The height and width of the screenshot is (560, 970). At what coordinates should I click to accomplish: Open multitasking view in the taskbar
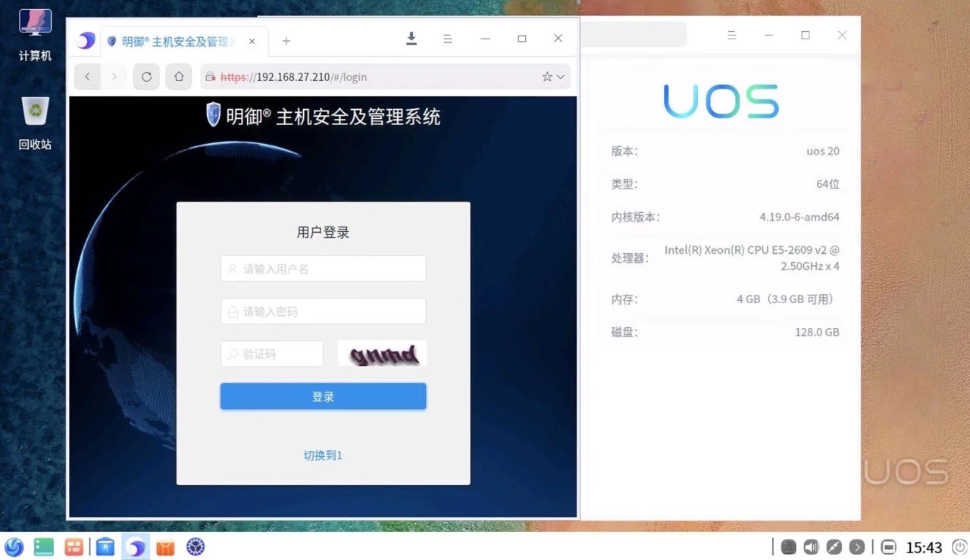click(x=74, y=546)
